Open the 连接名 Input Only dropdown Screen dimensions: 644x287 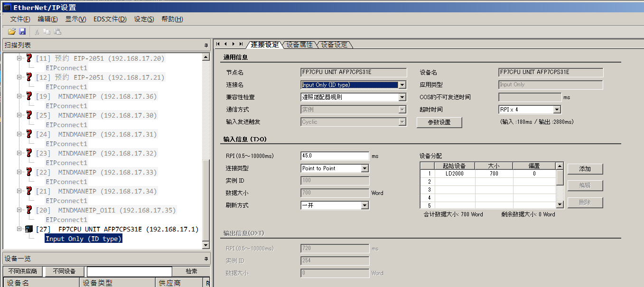click(402, 85)
